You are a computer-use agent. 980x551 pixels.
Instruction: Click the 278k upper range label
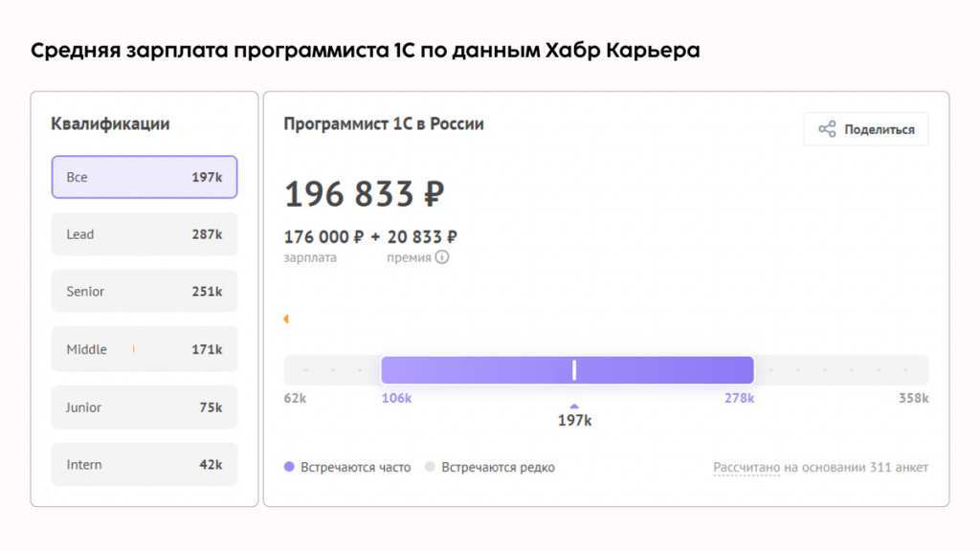[x=739, y=398]
